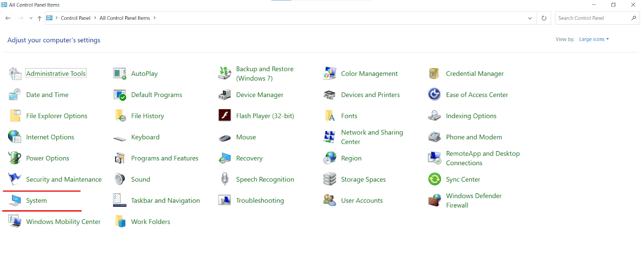Open the Programs and Features link
Image resolution: width=644 pixels, height=276 pixels.
point(165,158)
